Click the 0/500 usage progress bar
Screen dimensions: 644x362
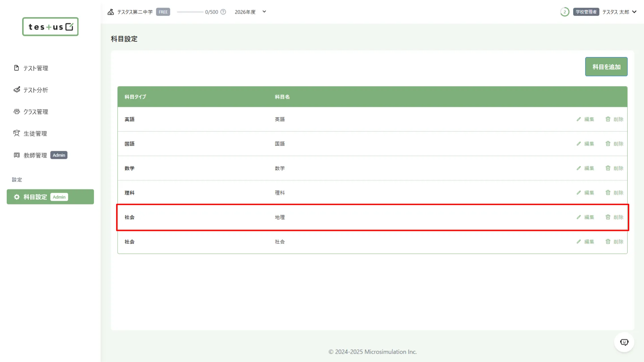(190, 12)
